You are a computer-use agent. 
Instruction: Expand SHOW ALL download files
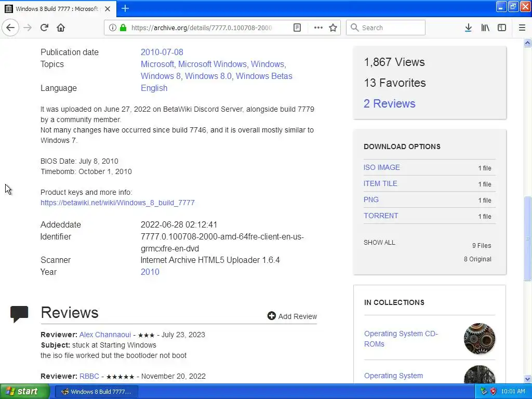point(379,243)
